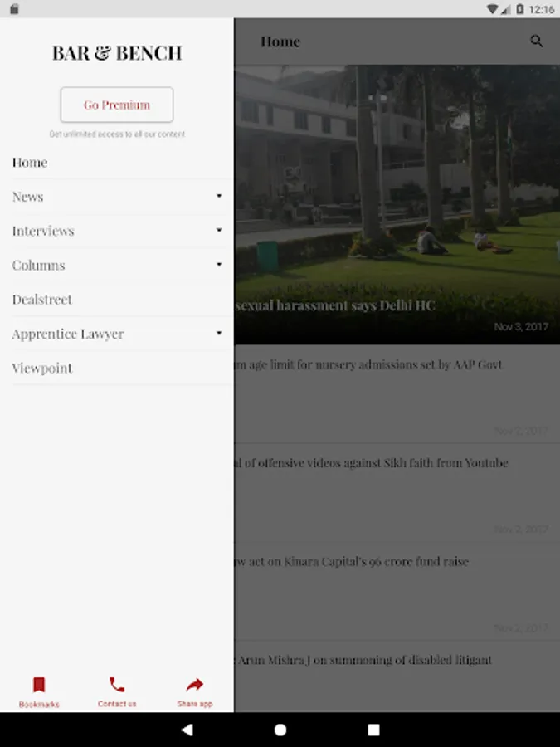Image resolution: width=560 pixels, height=747 pixels.
Task: Open offensive videos Sikh faith article
Action: (397, 492)
